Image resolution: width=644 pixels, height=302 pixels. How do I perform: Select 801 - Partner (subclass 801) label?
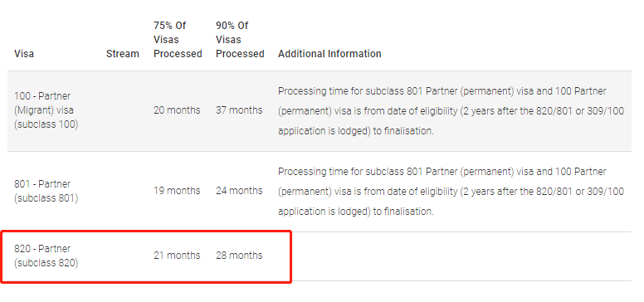tap(46, 191)
